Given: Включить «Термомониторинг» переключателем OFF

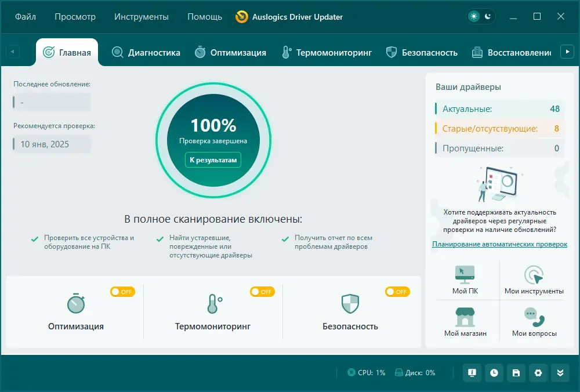Looking at the screenshot, I should [x=262, y=292].
